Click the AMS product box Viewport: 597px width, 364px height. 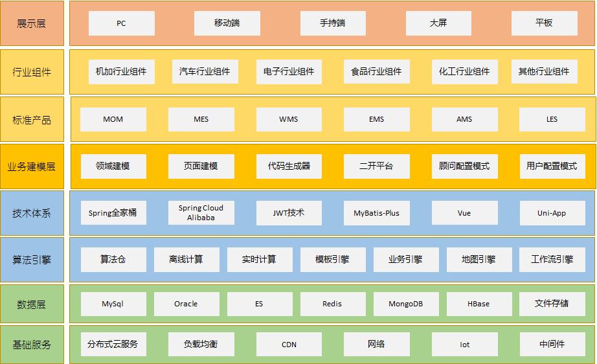tap(464, 119)
